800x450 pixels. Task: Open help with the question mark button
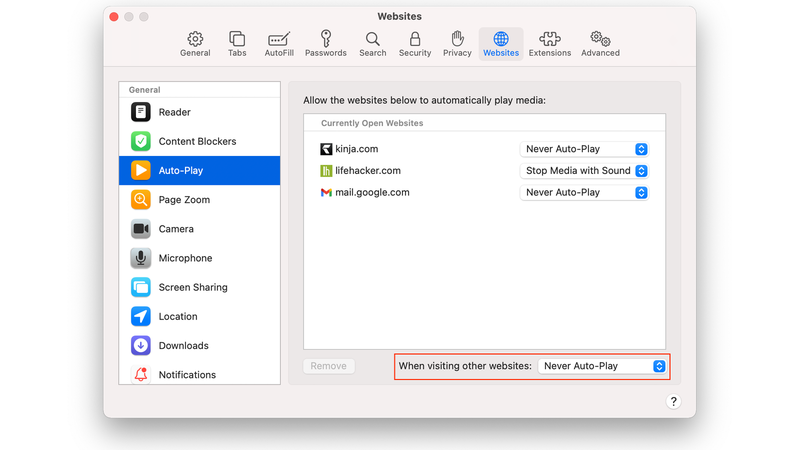[x=673, y=402]
